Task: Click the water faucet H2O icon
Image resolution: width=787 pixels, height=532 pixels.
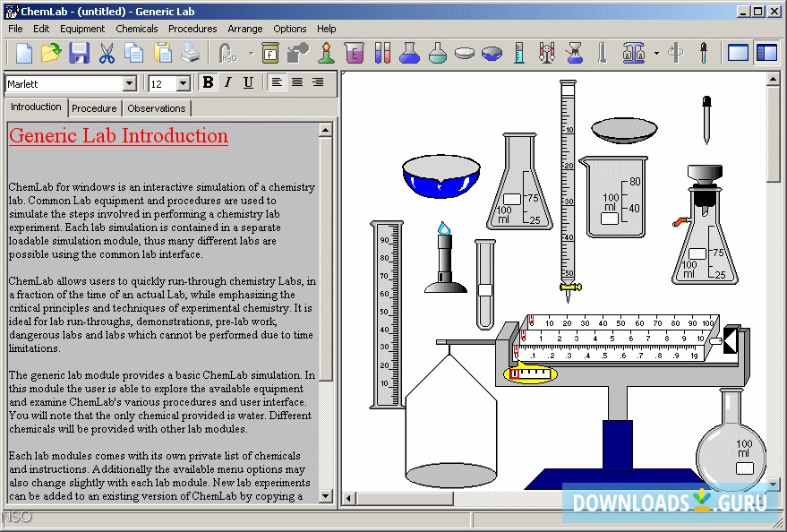Action: click(x=227, y=53)
